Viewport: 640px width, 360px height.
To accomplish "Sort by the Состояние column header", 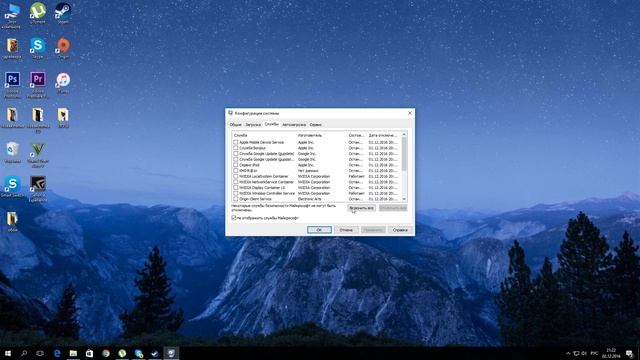I will click(x=357, y=135).
